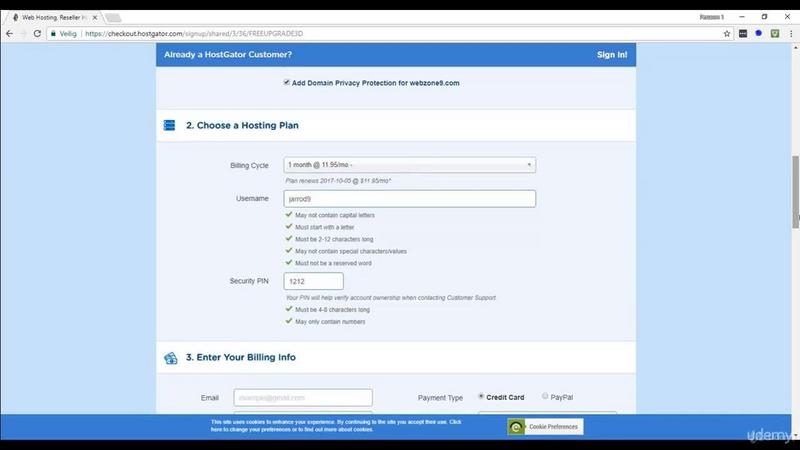Focus the Security PIN field
The image size is (800, 450).
coord(313,281)
